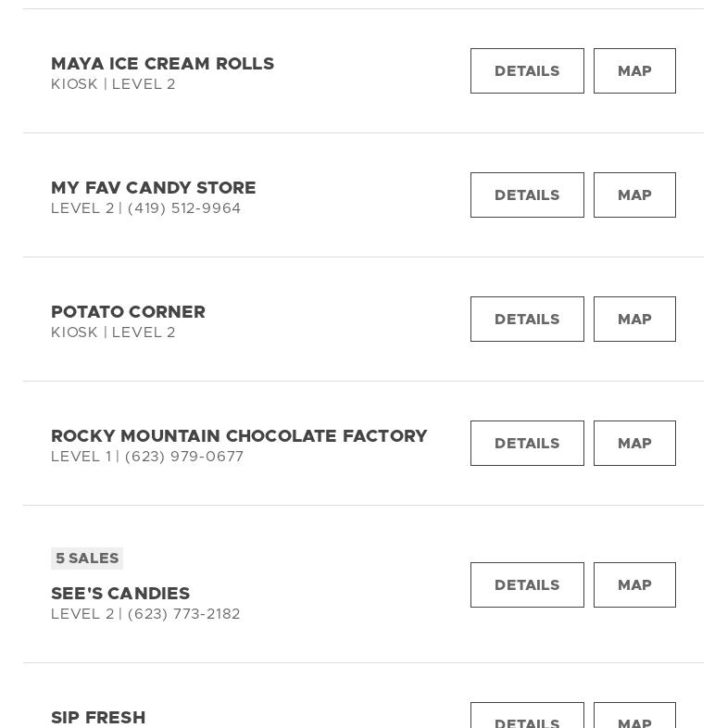The image size is (727, 728).
Task: Click Rocky Mountain Chocolate Factory heading
Action: (x=239, y=436)
